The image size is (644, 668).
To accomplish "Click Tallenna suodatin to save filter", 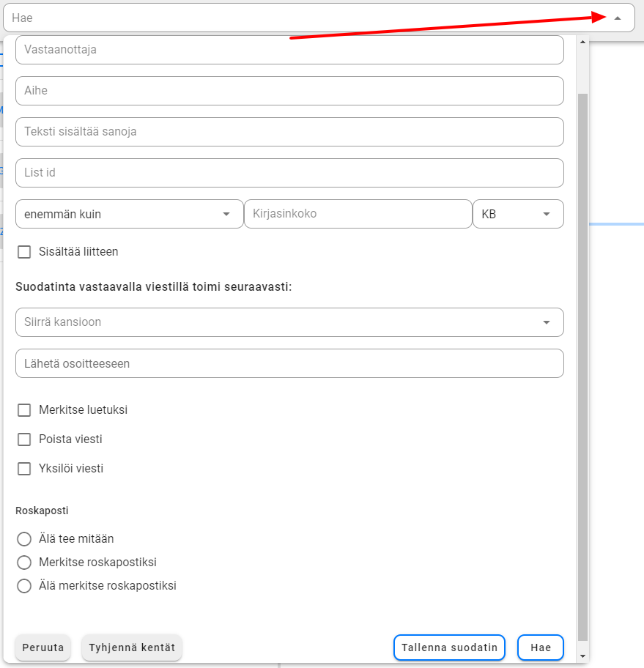I will point(449,647).
